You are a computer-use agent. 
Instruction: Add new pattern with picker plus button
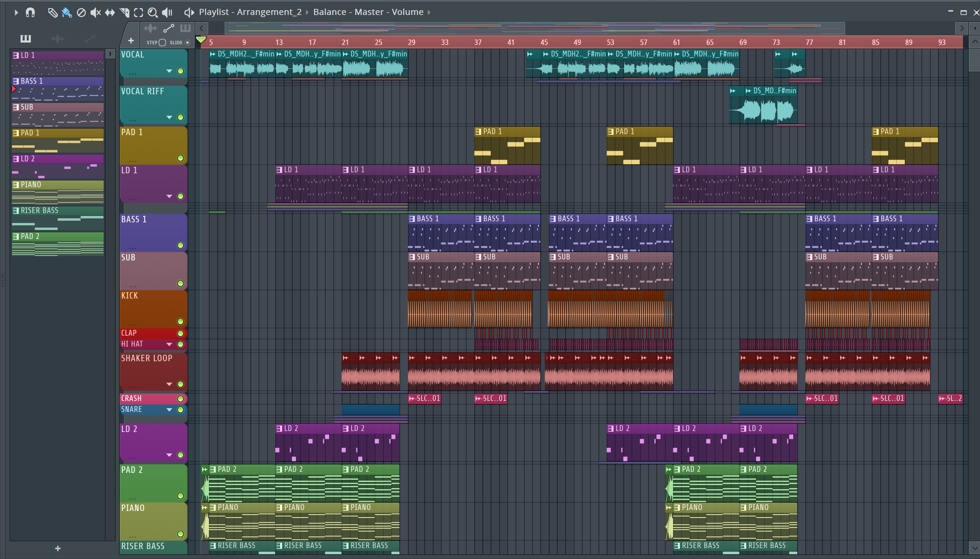(58, 548)
